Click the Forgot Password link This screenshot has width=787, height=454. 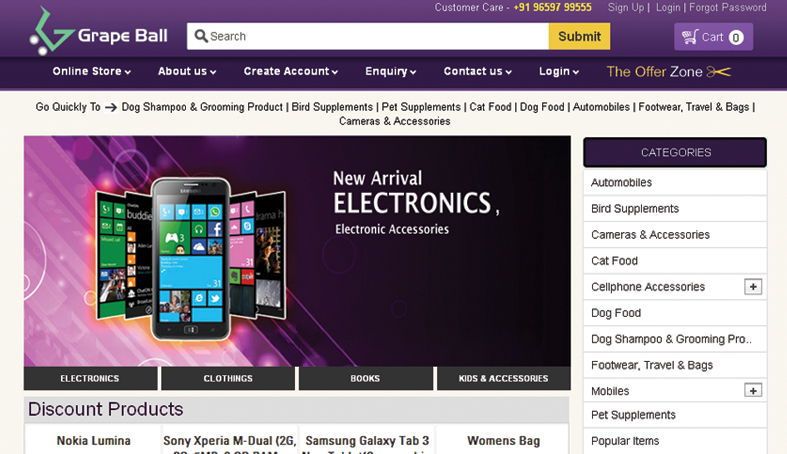(x=727, y=8)
